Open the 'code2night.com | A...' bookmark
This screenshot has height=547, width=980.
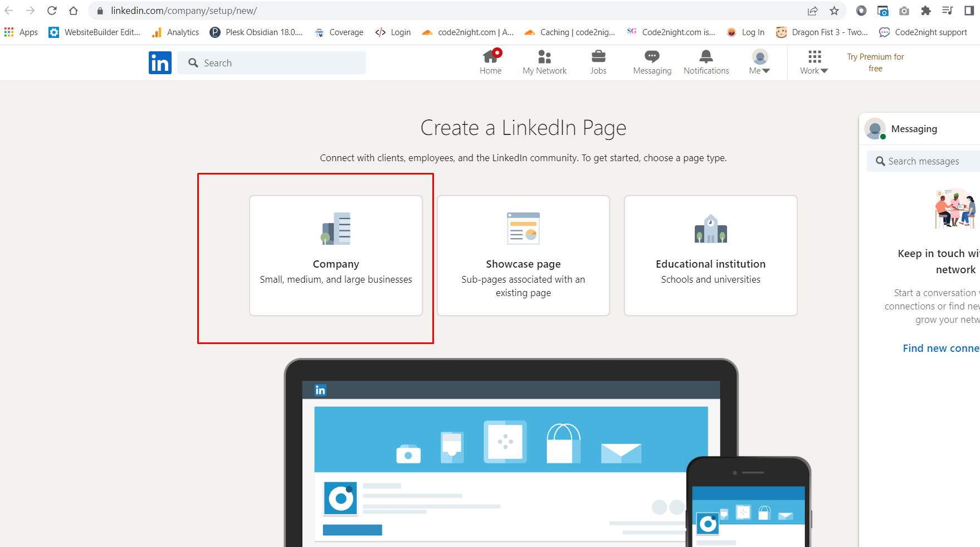click(x=467, y=32)
